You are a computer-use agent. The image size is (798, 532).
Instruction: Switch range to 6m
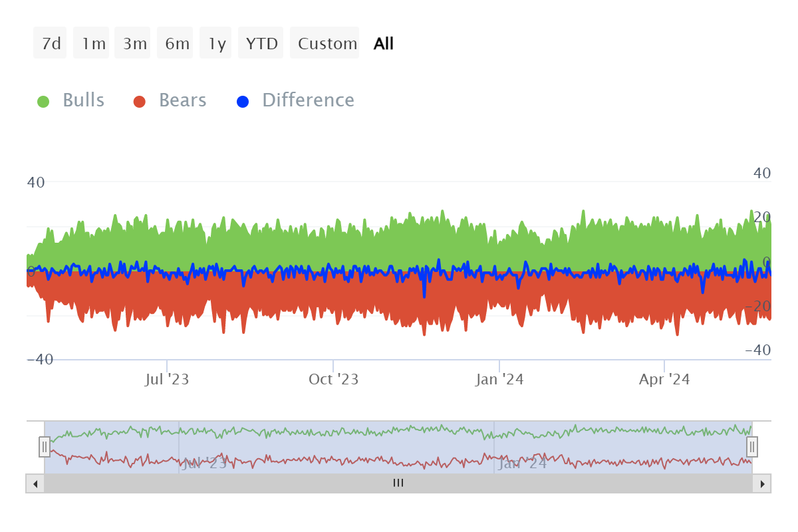pyautogui.click(x=176, y=43)
